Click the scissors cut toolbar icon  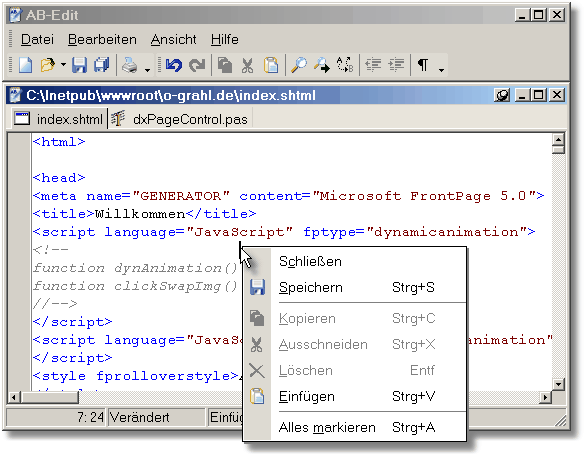tap(247, 65)
